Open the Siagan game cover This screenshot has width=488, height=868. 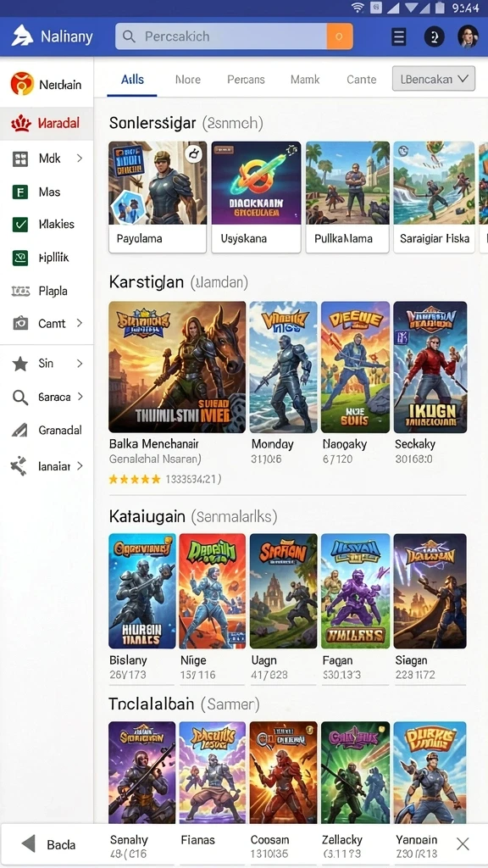pos(430,591)
